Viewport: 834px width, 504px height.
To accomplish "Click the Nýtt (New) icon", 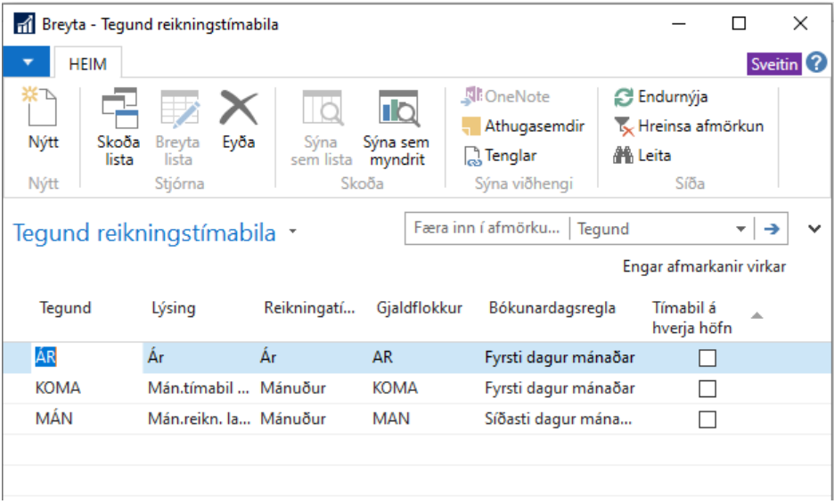I will point(43,113).
